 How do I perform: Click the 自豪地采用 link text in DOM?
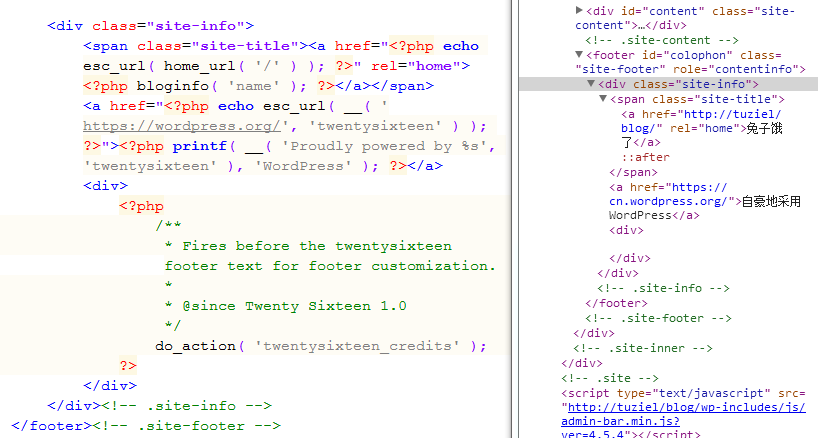pyautogui.click(x=771, y=202)
